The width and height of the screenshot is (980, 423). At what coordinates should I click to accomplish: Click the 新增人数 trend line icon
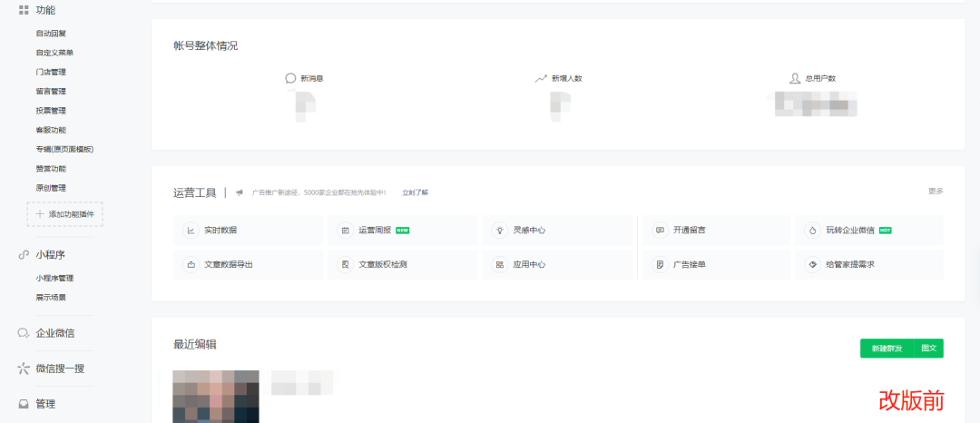541,79
